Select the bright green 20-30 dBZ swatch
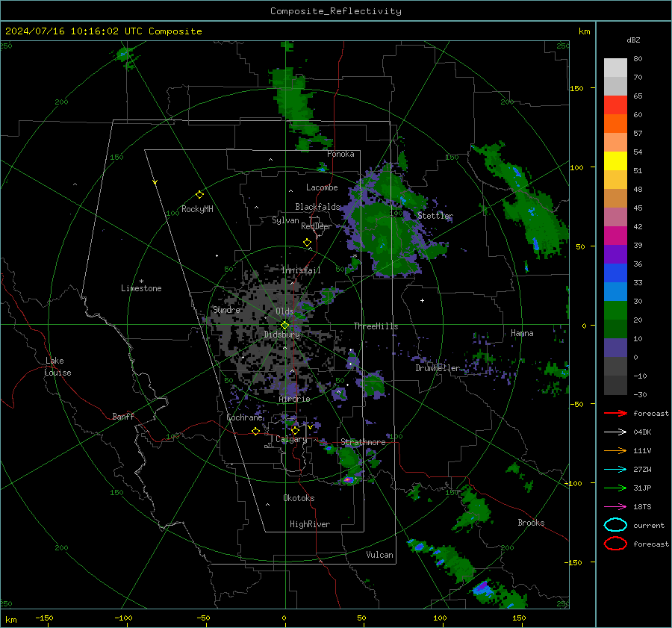 (615, 311)
